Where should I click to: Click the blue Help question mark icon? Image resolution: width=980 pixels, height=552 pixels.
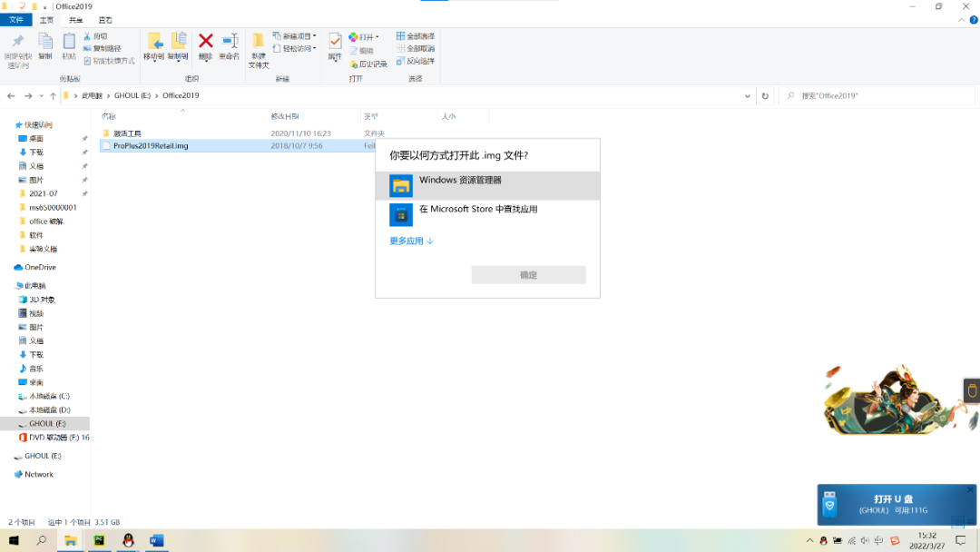point(973,20)
